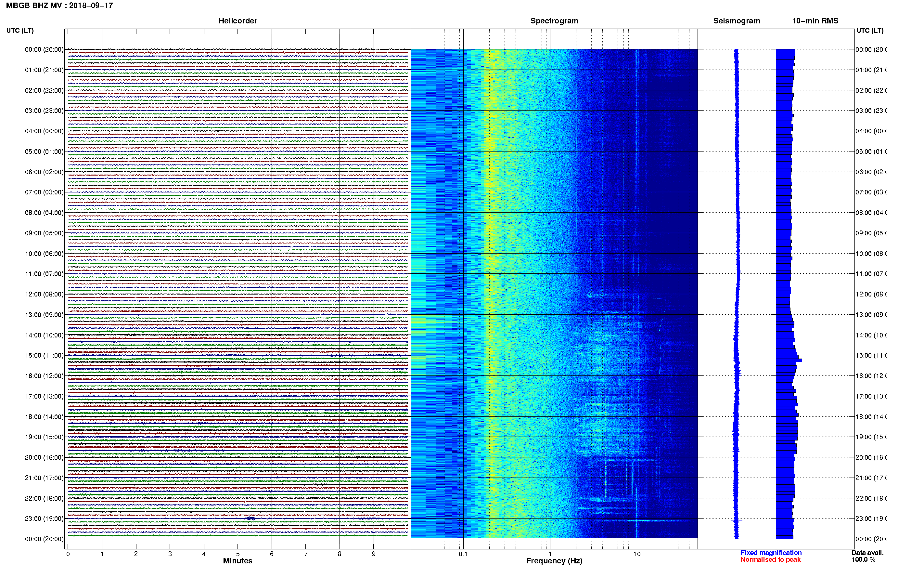Image resolution: width=924 pixels, height=578 pixels.
Task: Click the left '04:00 (00:00)' time label
Action: [x=44, y=131]
